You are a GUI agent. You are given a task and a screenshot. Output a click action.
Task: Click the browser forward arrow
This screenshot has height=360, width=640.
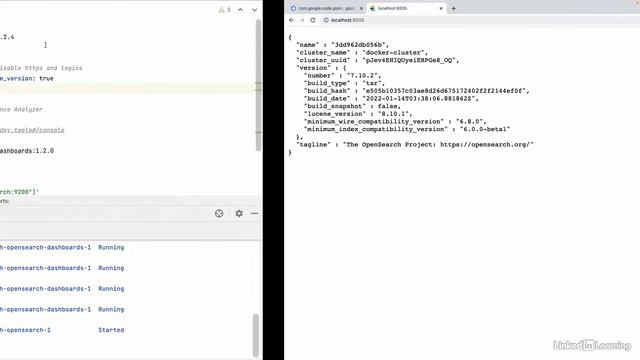(302, 20)
